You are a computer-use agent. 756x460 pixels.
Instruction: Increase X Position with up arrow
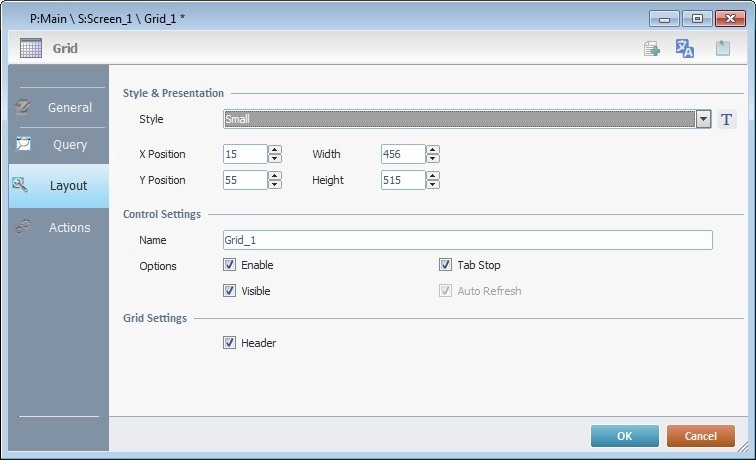coord(275,149)
